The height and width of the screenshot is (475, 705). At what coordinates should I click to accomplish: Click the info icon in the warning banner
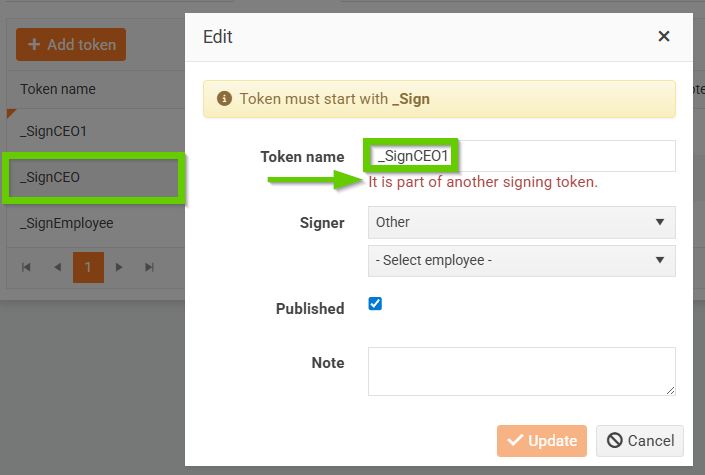(224, 99)
